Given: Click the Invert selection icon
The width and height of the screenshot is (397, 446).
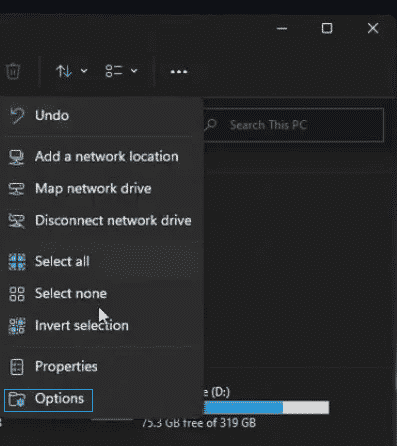Looking at the screenshot, I should [x=17, y=326].
